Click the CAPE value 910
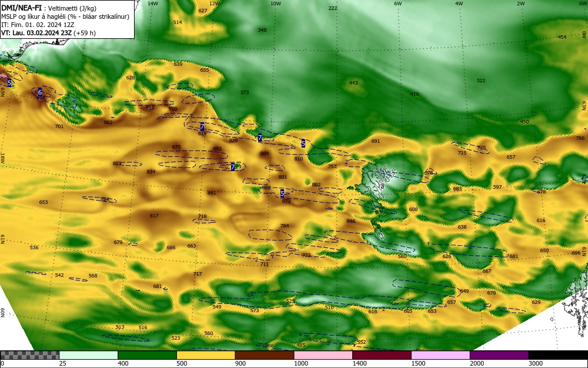The height and width of the screenshot is (368, 588). (173, 109)
